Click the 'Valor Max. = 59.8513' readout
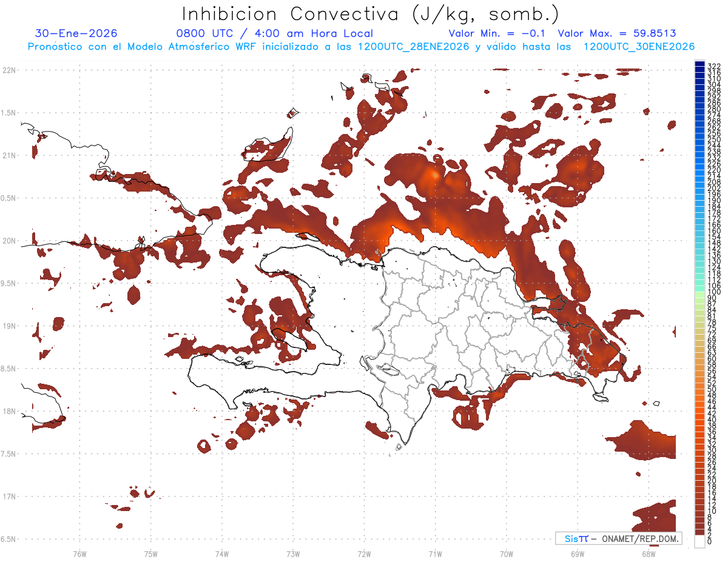The height and width of the screenshot is (562, 728). [617, 33]
